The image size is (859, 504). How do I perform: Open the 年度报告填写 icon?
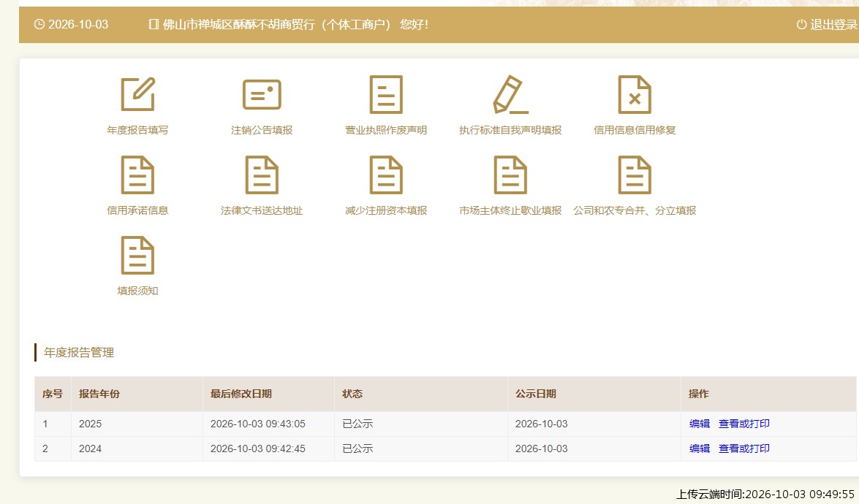pos(137,94)
